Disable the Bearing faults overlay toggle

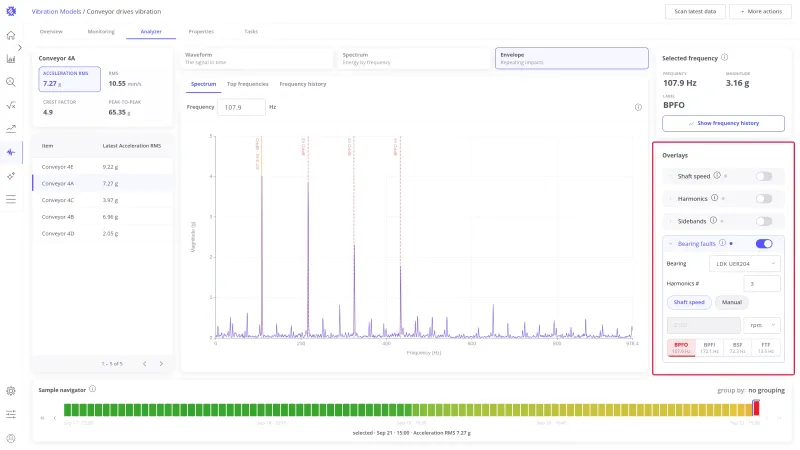pyautogui.click(x=764, y=243)
